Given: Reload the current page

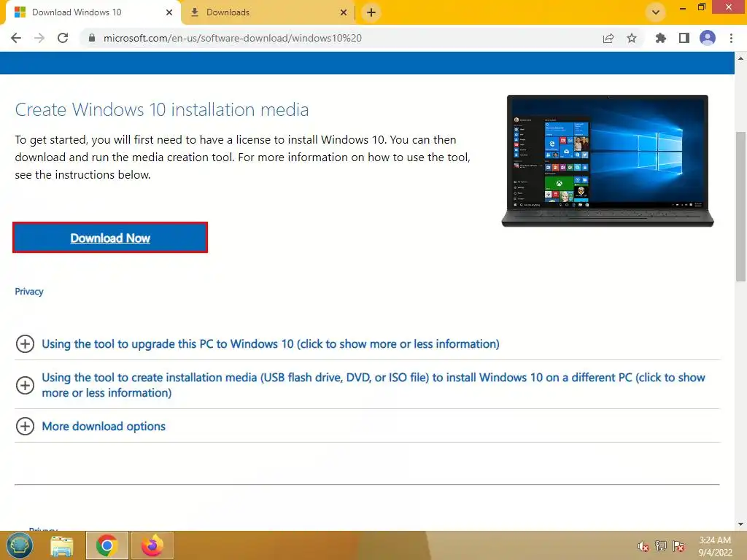Looking at the screenshot, I should click(63, 38).
